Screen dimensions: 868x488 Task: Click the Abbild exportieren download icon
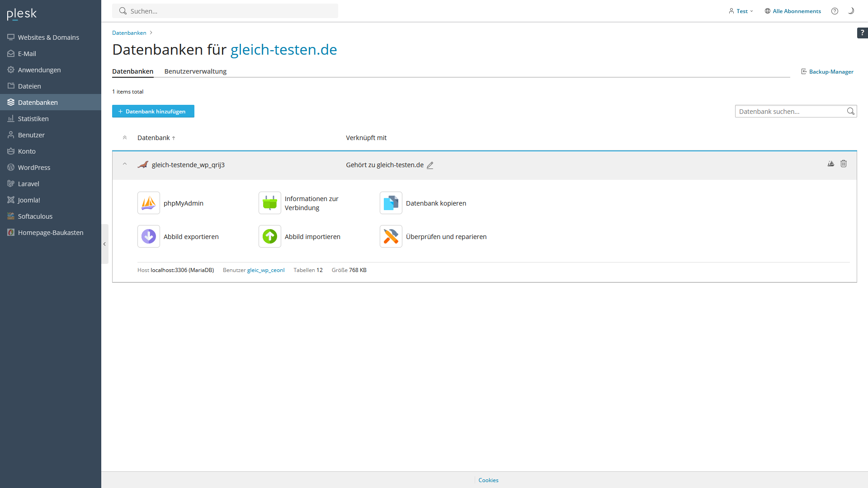148,236
